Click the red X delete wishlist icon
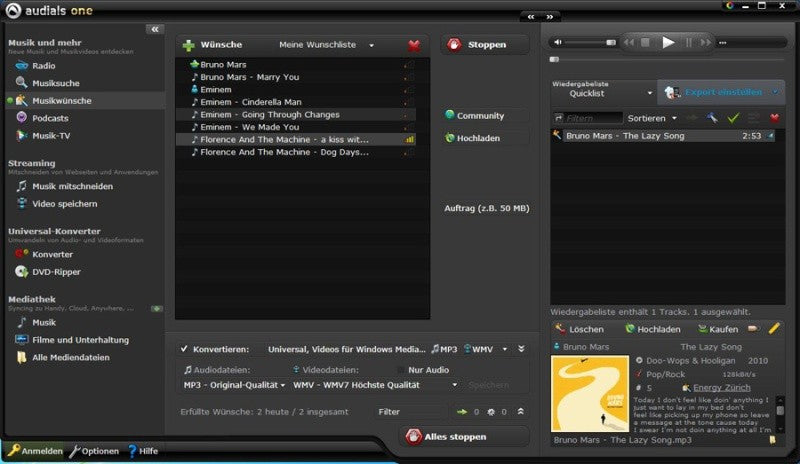 (x=414, y=45)
